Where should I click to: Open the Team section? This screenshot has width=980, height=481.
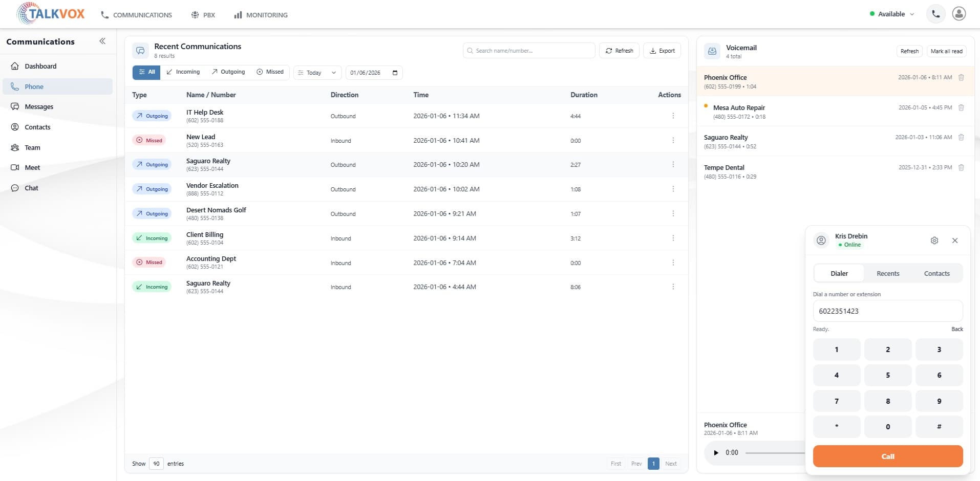click(32, 147)
